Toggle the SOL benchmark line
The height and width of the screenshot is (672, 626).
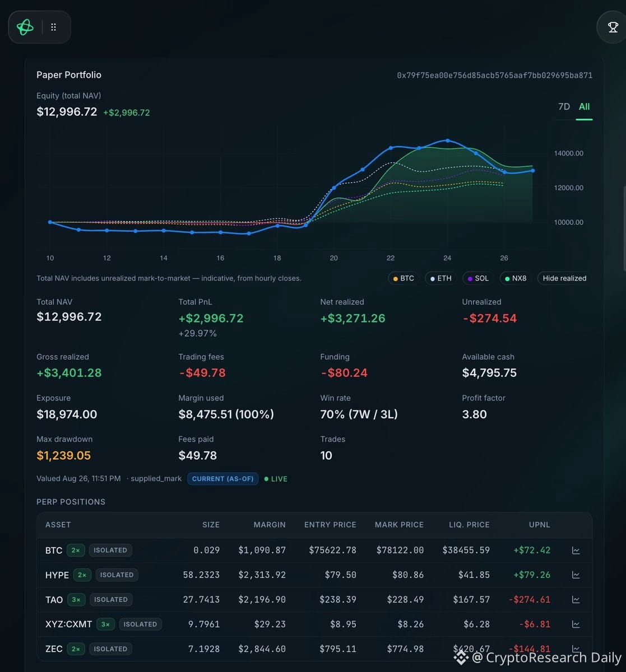click(x=478, y=278)
